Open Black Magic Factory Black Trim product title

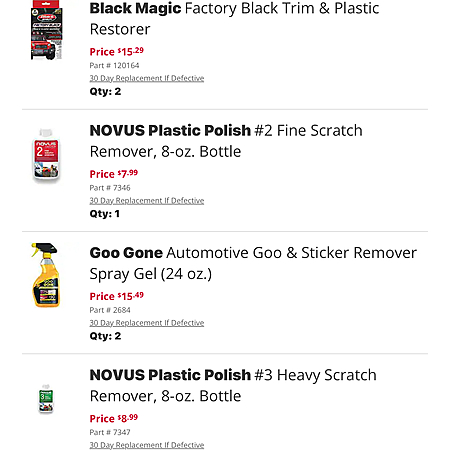(234, 19)
